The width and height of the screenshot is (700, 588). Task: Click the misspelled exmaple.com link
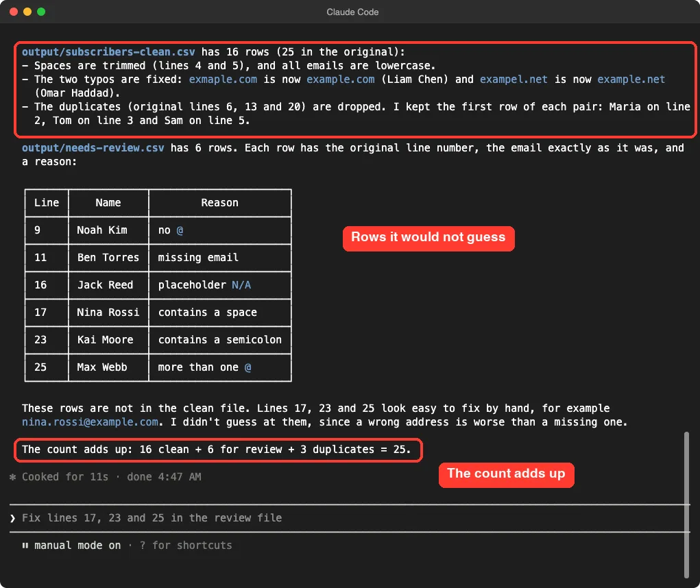pyautogui.click(x=223, y=79)
